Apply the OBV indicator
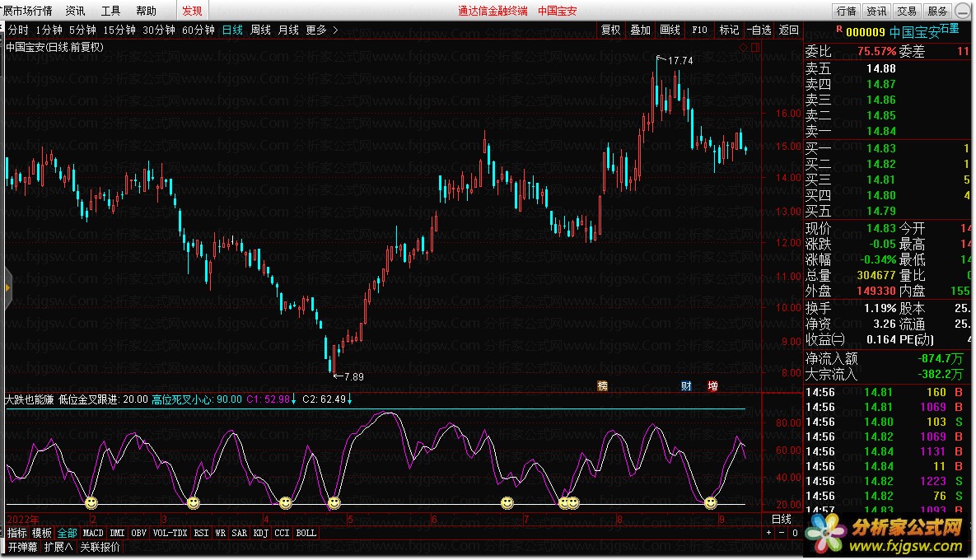 pos(139,533)
